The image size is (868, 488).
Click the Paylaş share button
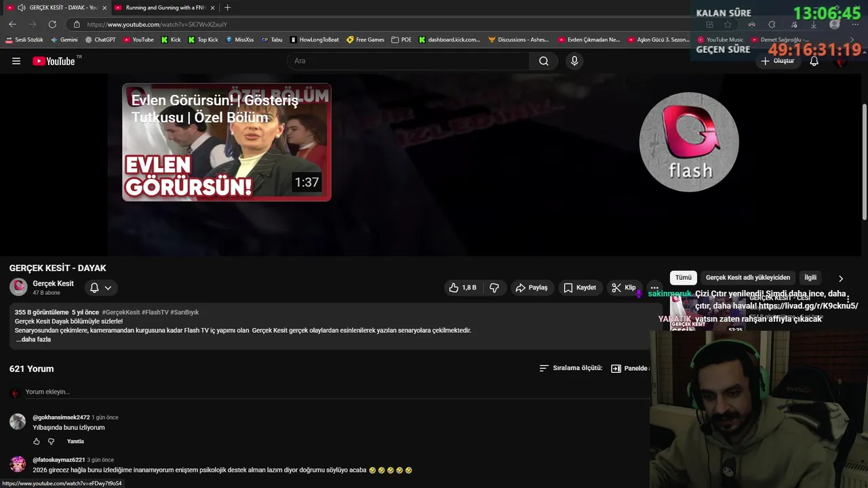coord(532,288)
